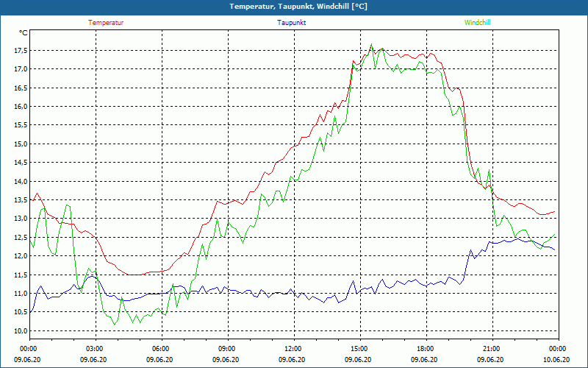Click the 12,5 y-axis value
This screenshot has height=368, width=588.
click(x=21, y=237)
